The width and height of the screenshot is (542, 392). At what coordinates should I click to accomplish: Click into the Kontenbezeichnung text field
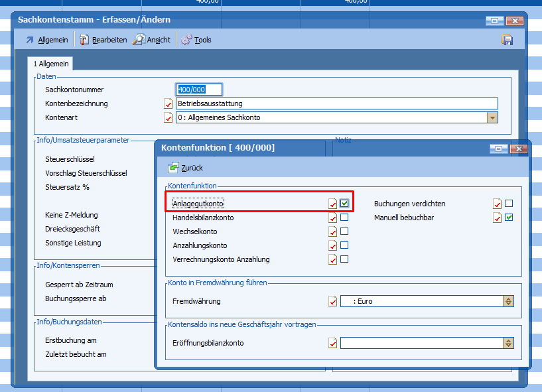336,103
